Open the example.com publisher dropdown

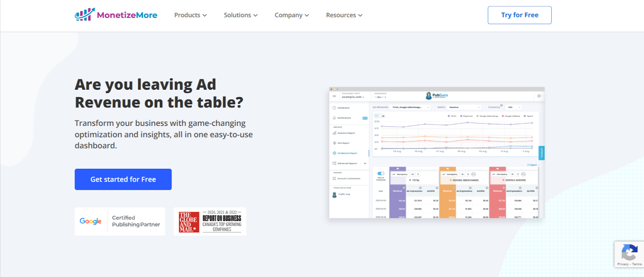point(353,97)
